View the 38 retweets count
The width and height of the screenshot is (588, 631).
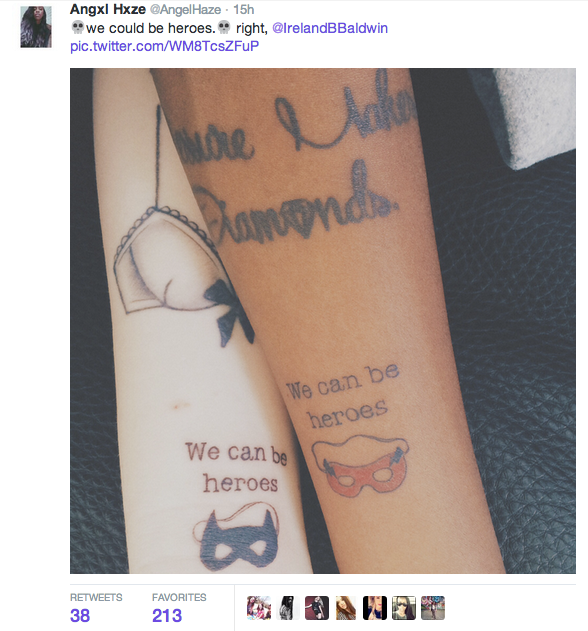(x=80, y=616)
